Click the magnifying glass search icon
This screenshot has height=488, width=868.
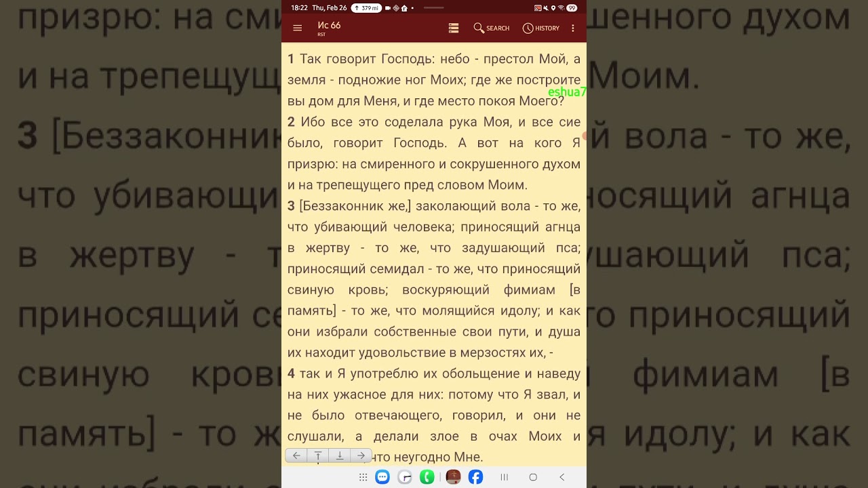click(479, 28)
